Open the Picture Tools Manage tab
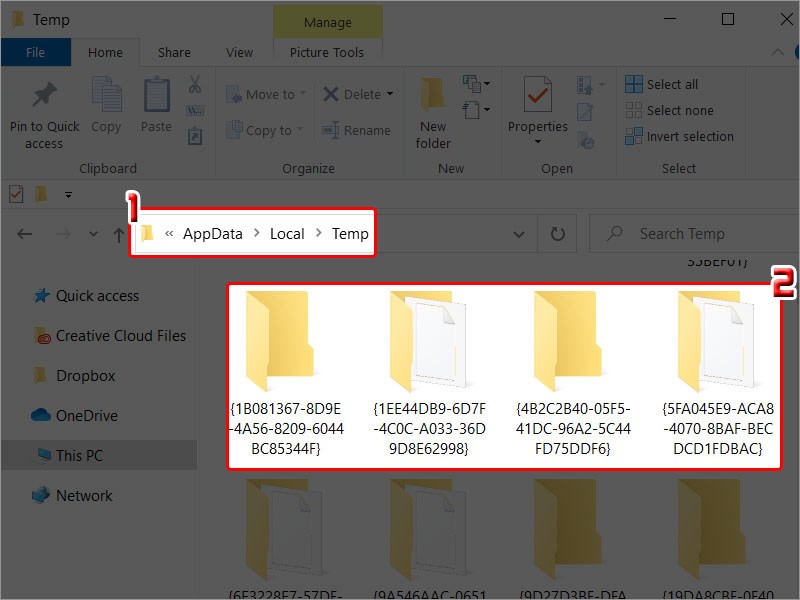 (x=327, y=21)
